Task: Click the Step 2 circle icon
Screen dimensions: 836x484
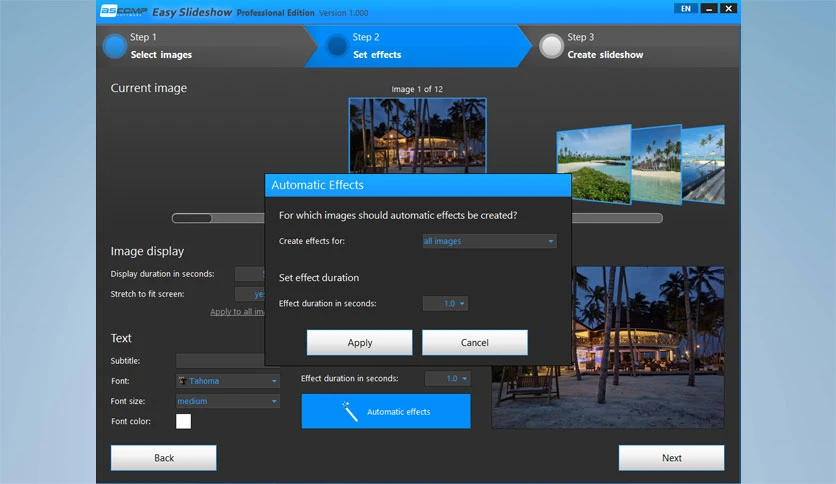Action: (337, 46)
